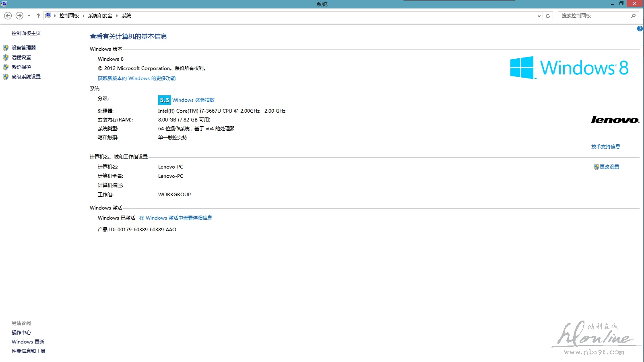Open the recent locations dropdown arrow
644x362 pixels.
(29, 16)
